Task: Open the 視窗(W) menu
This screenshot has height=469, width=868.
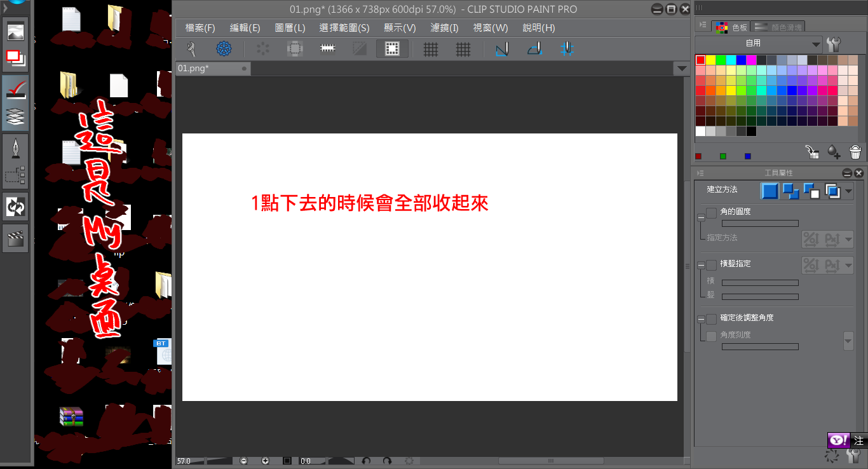Action: point(491,28)
